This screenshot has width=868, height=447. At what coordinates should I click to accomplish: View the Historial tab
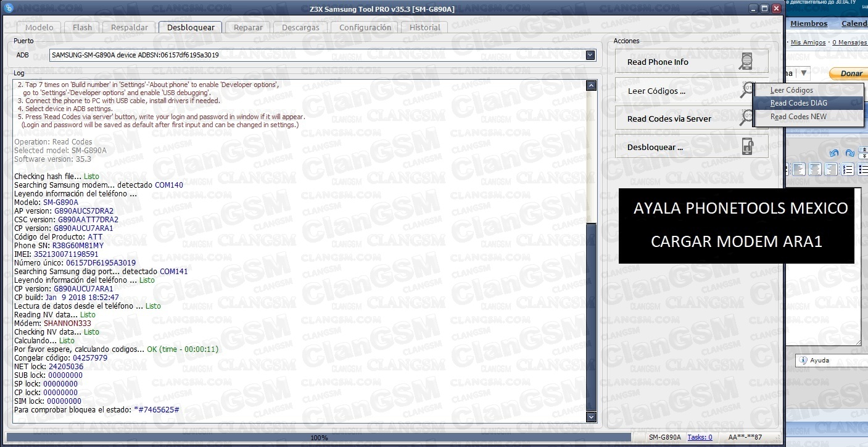[x=425, y=27]
